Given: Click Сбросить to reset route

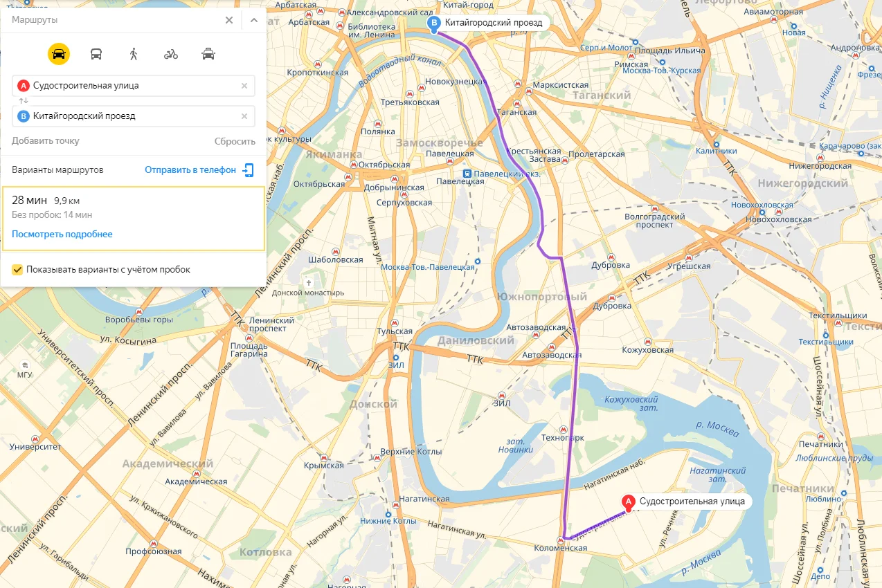Looking at the screenshot, I should pos(235,141).
